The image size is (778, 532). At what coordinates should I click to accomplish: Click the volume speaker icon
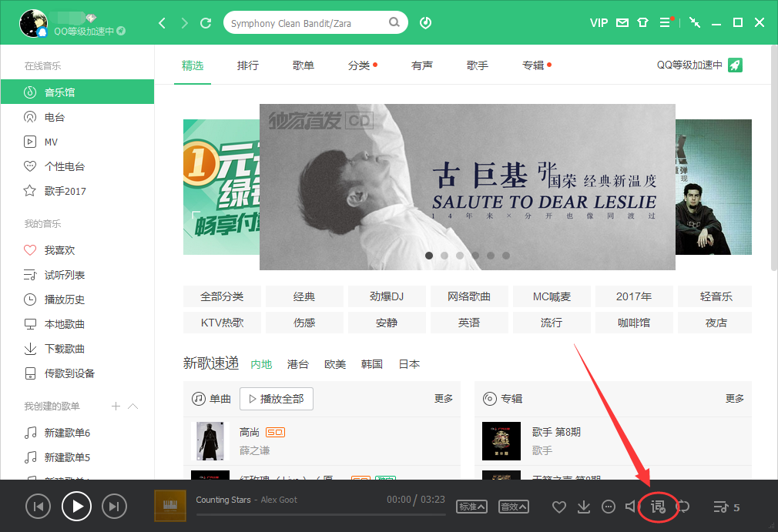(x=632, y=507)
